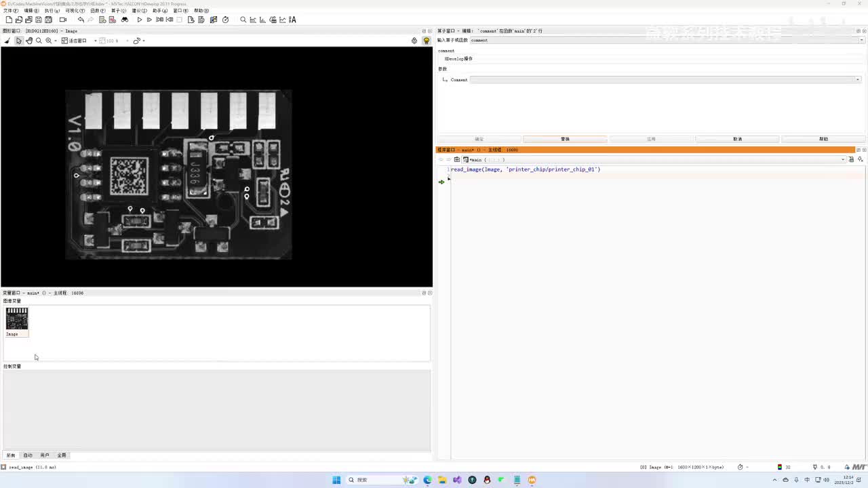Image resolution: width=868 pixels, height=488 pixels.
Task: Click the 替换 (Replace) button
Action: [x=565, y=139]
